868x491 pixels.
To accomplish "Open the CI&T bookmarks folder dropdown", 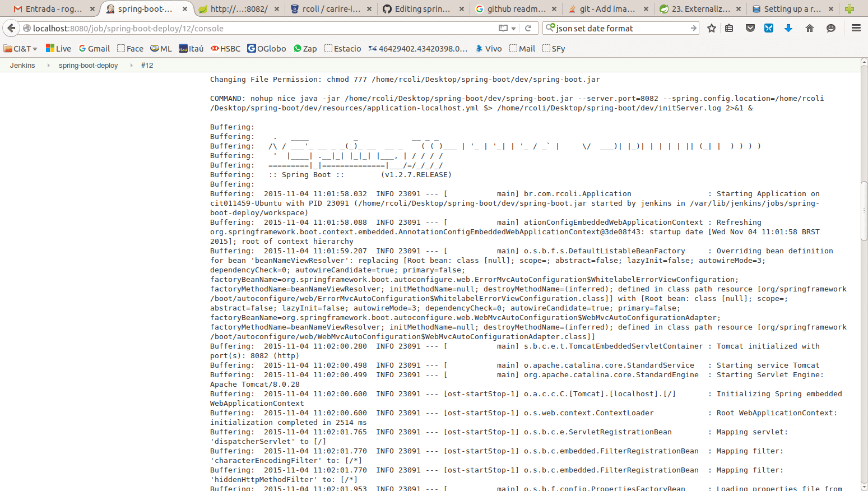I will (x=21, y=49).
